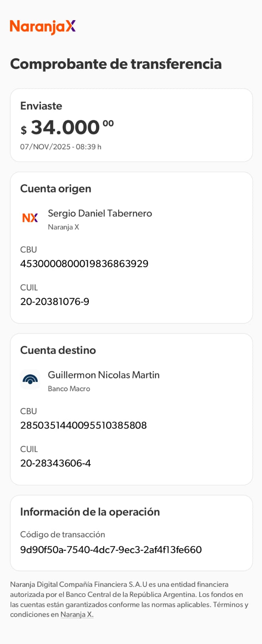Click the Naranja X logo at top
262x644 pixels.
[43, 27]
